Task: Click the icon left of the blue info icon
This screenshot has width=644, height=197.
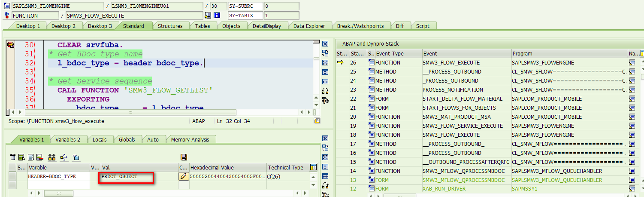Action: point(208,15)
